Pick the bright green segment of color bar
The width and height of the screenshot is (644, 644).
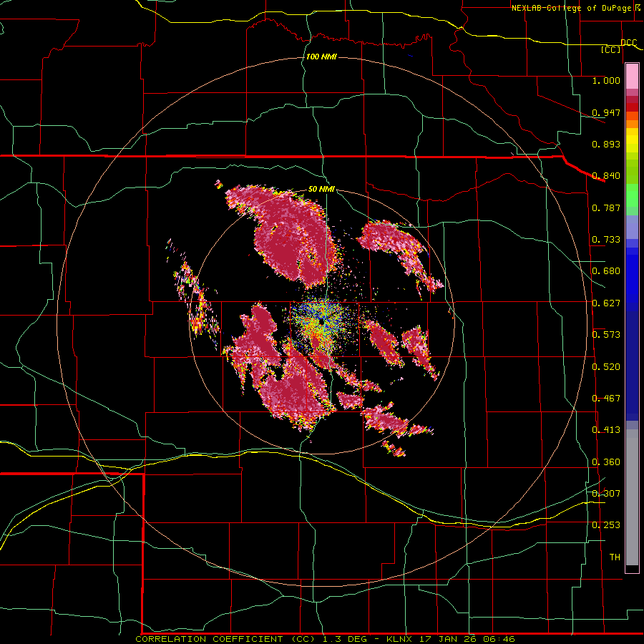(x=632, y=195)
